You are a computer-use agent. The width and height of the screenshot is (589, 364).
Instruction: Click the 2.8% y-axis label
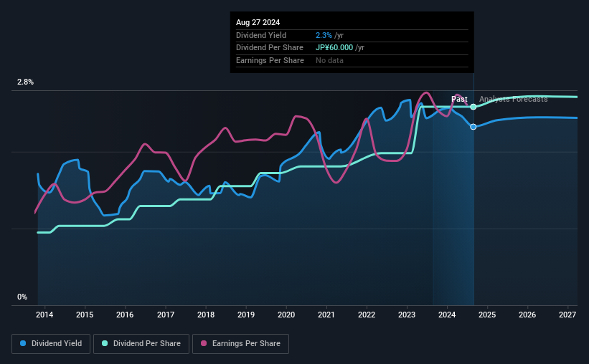tap(25, 82)
